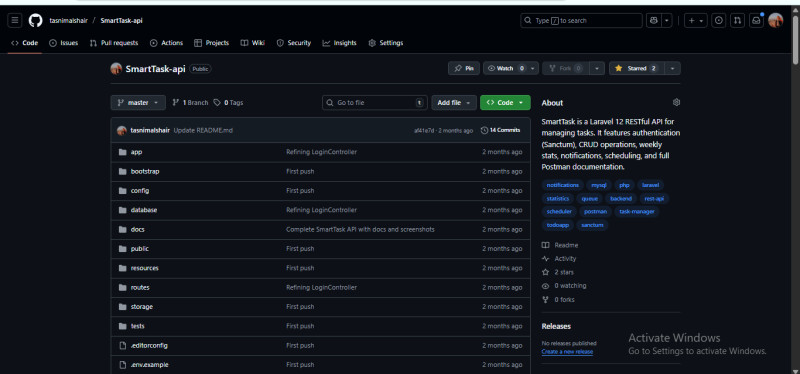Focus the Go to file search field
The height and width of the screenshot is (374, 800).
coord(375,103)
